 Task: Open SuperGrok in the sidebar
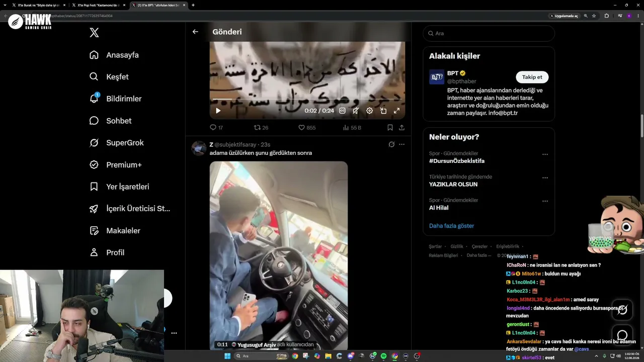coord(116,143)
